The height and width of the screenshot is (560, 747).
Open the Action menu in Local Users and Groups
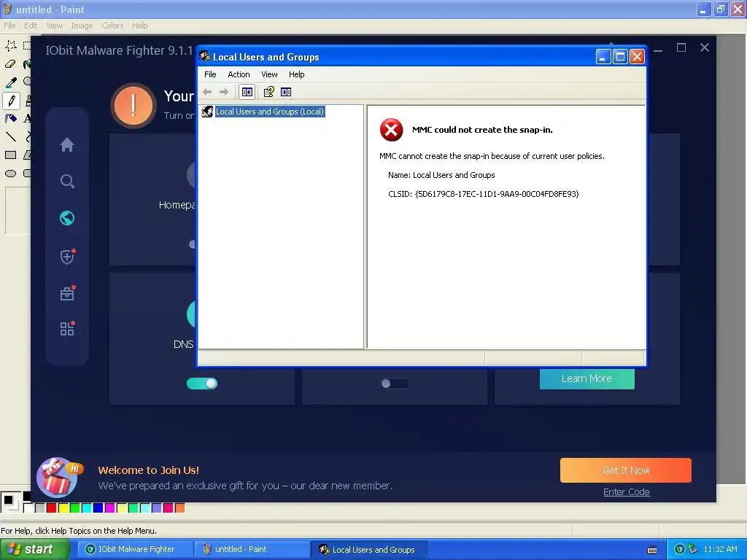point(239,74)
